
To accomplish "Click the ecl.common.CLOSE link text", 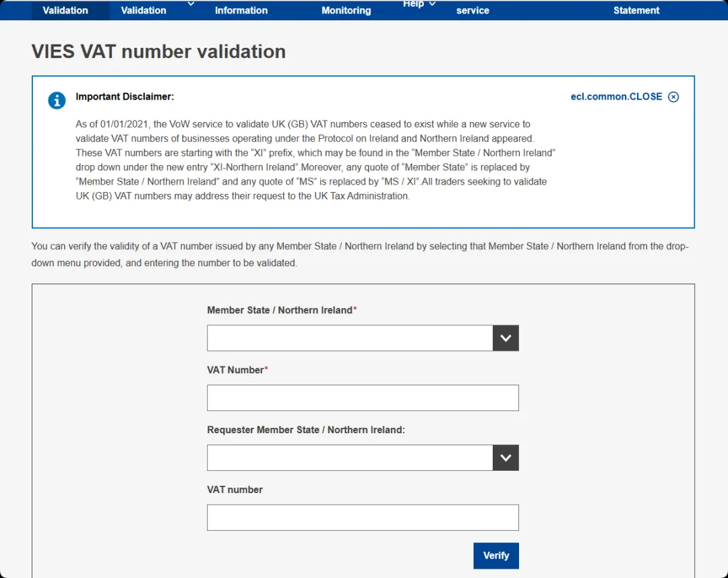I will (x=616, y=97).
